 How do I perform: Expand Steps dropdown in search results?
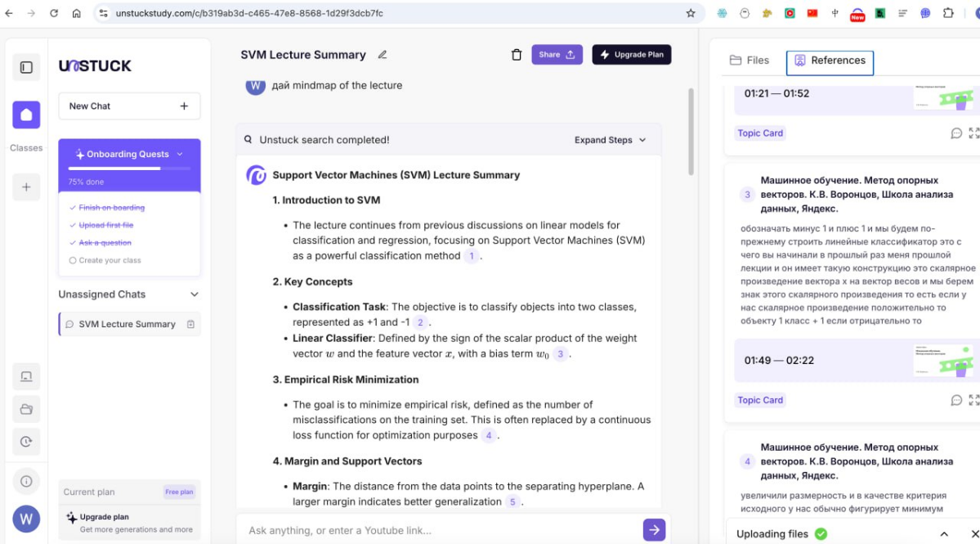610,140
